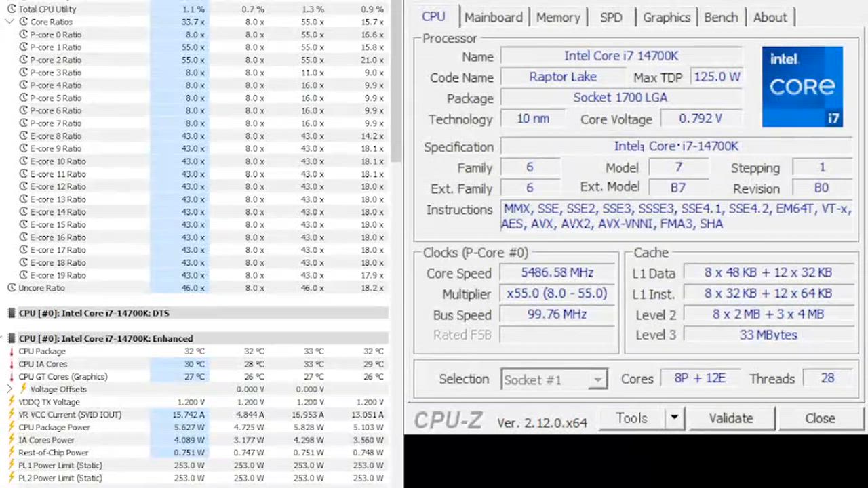Select the Uncore Ratio row label
This screenshot has height=488, width=868.
pyautogui.click(x=41, y=288)
